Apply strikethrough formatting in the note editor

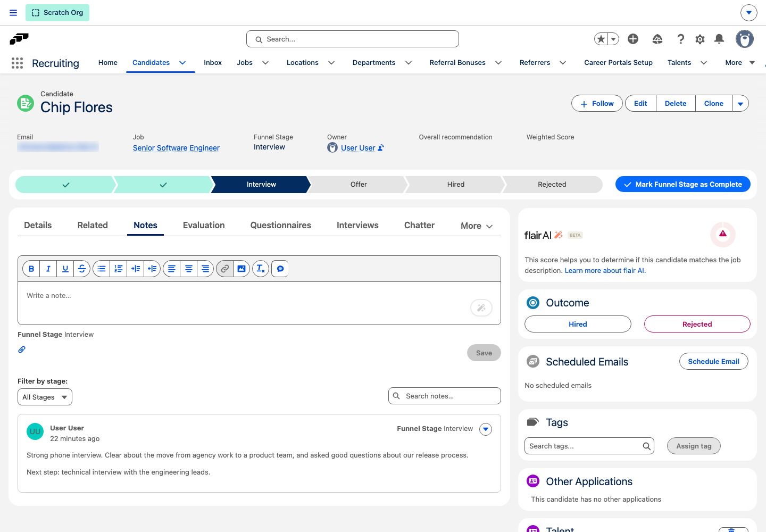coord(82,269)
